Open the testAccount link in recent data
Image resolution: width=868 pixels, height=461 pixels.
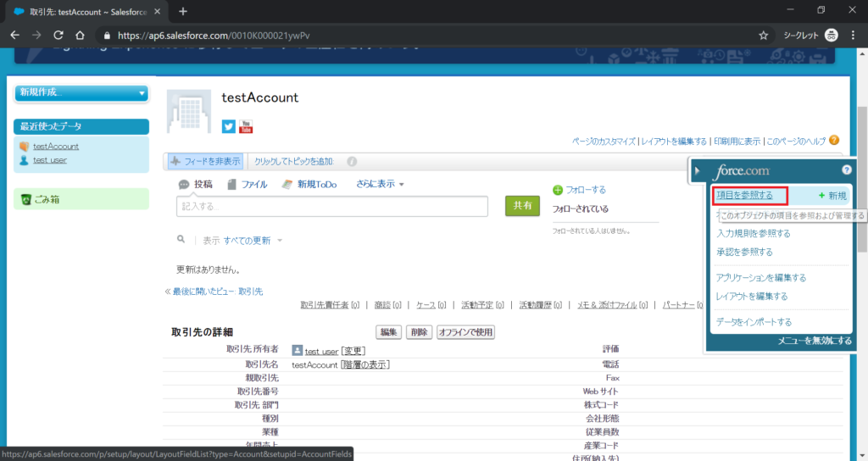pyautogui.click(x=56, y=147)
